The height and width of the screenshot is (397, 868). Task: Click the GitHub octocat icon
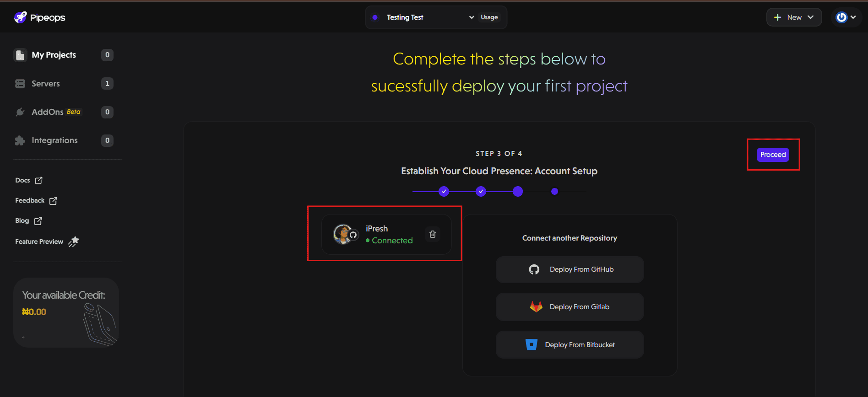(x=534, y=269)
